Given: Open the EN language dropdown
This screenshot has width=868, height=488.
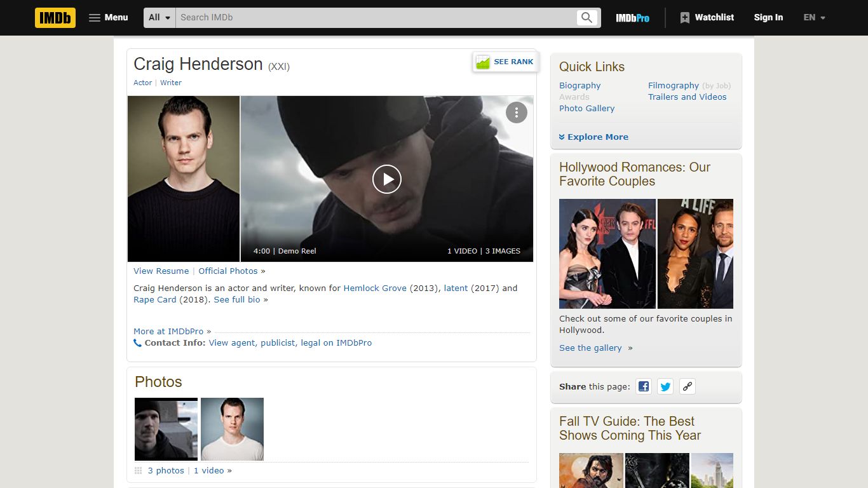Looking at the screenshot, I should coord(814,18).
